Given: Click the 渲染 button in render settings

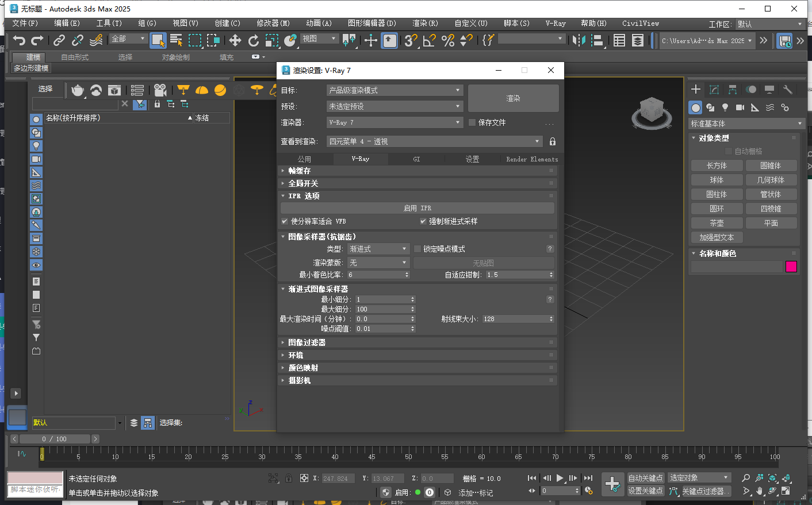Looking at the screenshot, I should point(512,98).
